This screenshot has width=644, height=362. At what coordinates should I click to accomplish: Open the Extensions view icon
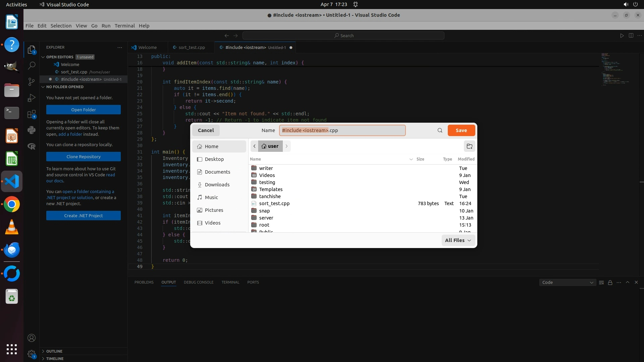click(32, 114)
